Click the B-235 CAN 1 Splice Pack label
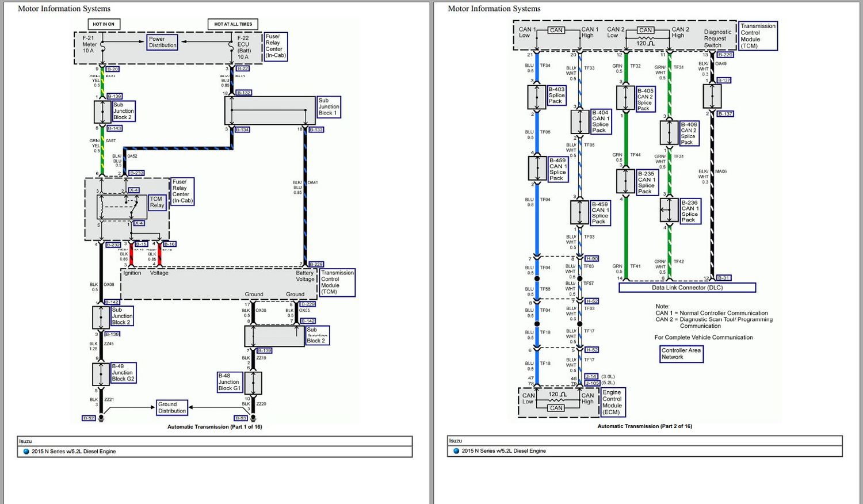The width and height of the screenshot is (863, 504). (x=646, y=182)
